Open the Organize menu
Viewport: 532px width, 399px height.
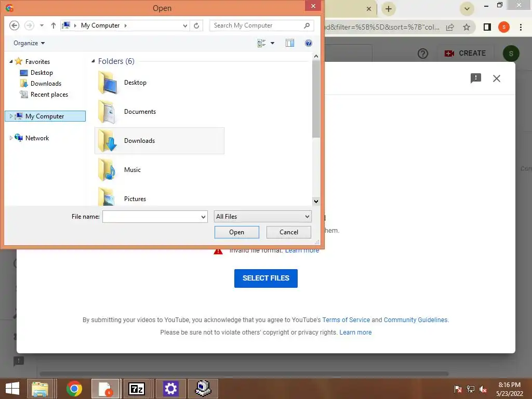coord(29,43)
